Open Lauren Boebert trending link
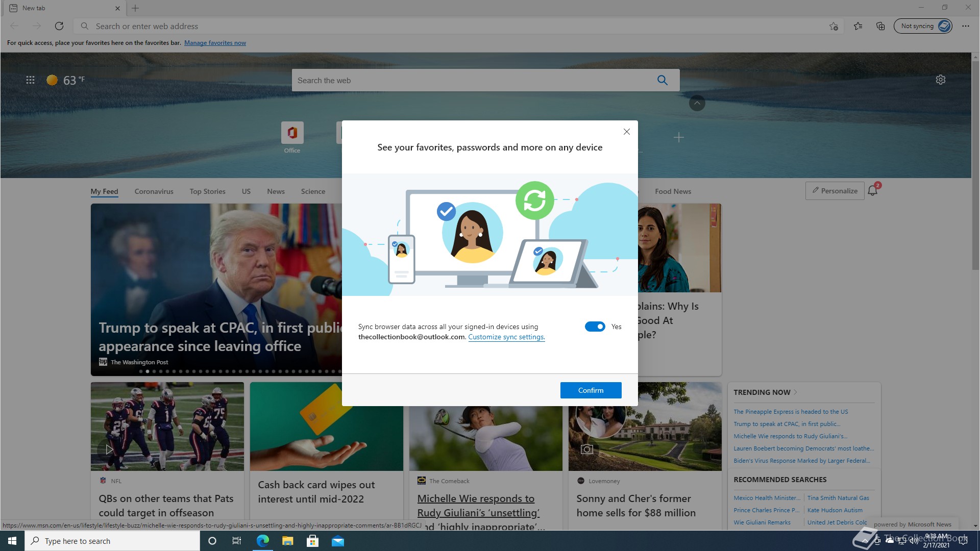 (803, 448)
